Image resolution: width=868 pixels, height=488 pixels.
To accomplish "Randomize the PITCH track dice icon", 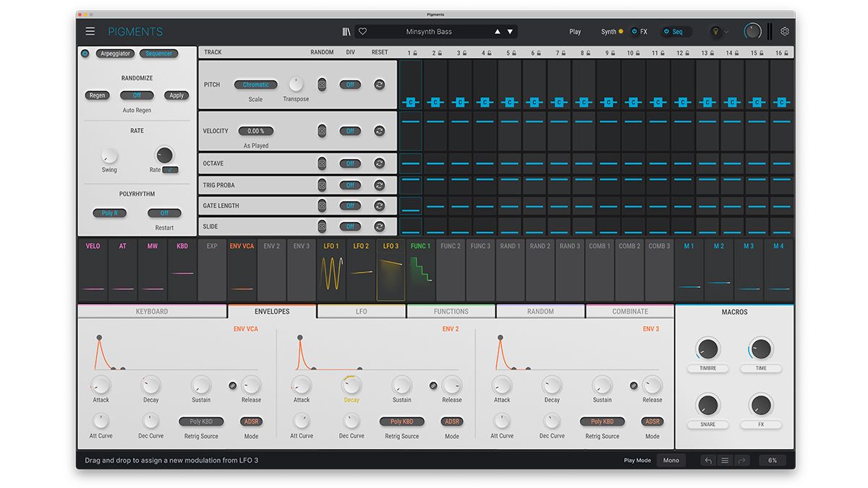I will [x=322, y=85].
